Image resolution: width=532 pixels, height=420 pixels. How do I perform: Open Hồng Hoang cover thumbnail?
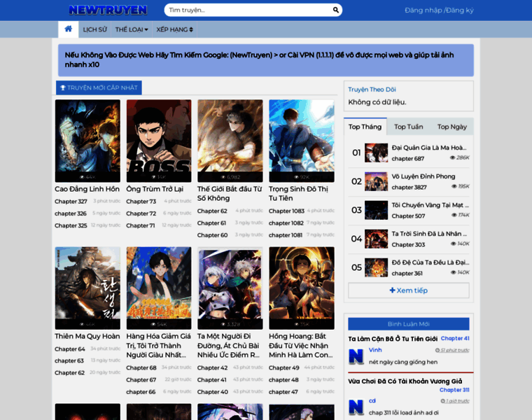click(302, 288)
